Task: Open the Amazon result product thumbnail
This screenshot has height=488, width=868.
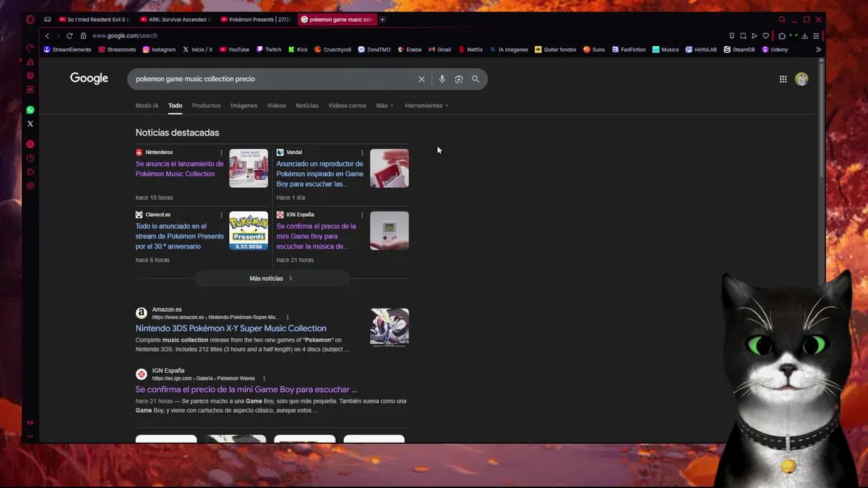Action: [x=389, y=327]
